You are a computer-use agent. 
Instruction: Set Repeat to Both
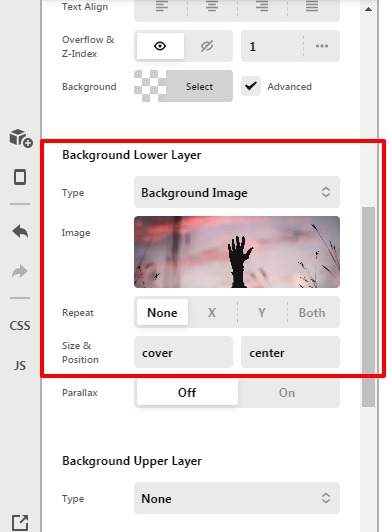click(x=312, y=312)
